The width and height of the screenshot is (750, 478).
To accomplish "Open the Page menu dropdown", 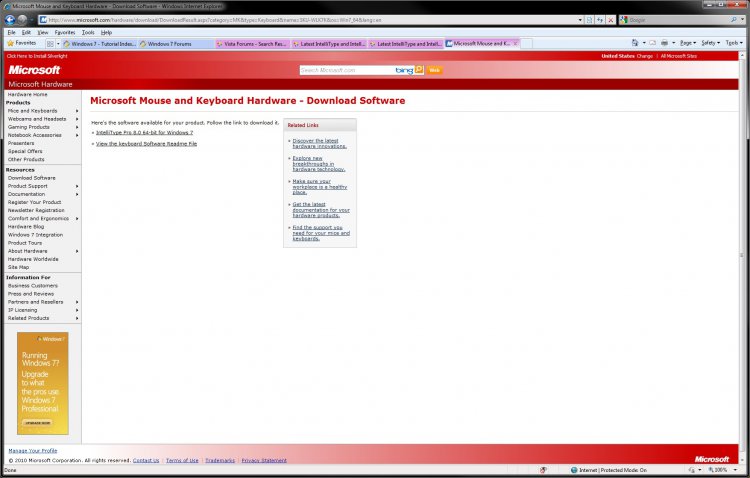I will click(x=688, y=43).
